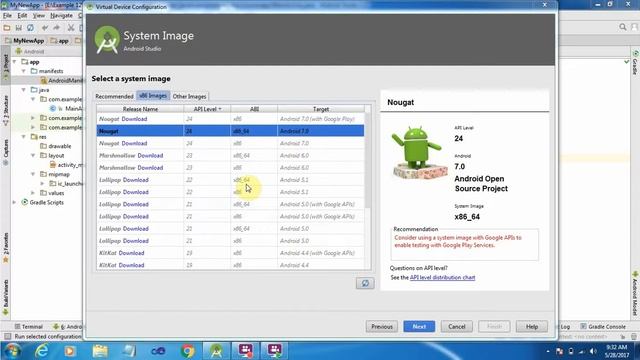Select the drawable folder in project tree
This screenshot has width=640, height=360.
point(56,146)
